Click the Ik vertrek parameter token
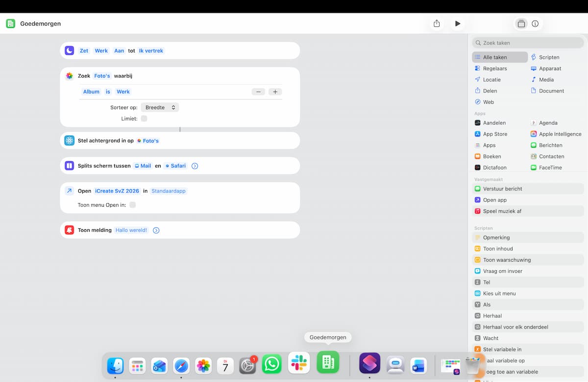The width and height of the screenshot is (588, 382). 151,50
